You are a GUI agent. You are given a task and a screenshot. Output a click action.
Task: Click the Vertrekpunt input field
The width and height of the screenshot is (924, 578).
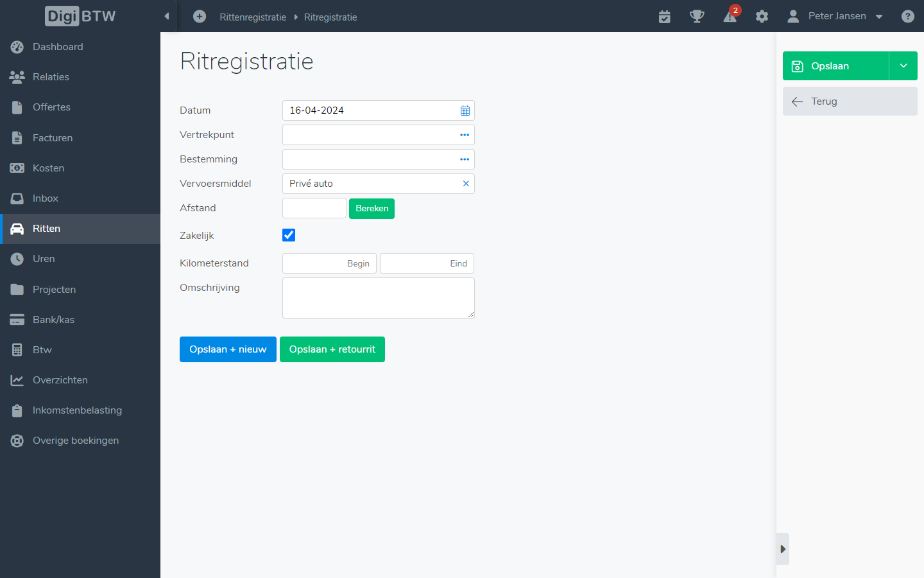coord(379,135)
